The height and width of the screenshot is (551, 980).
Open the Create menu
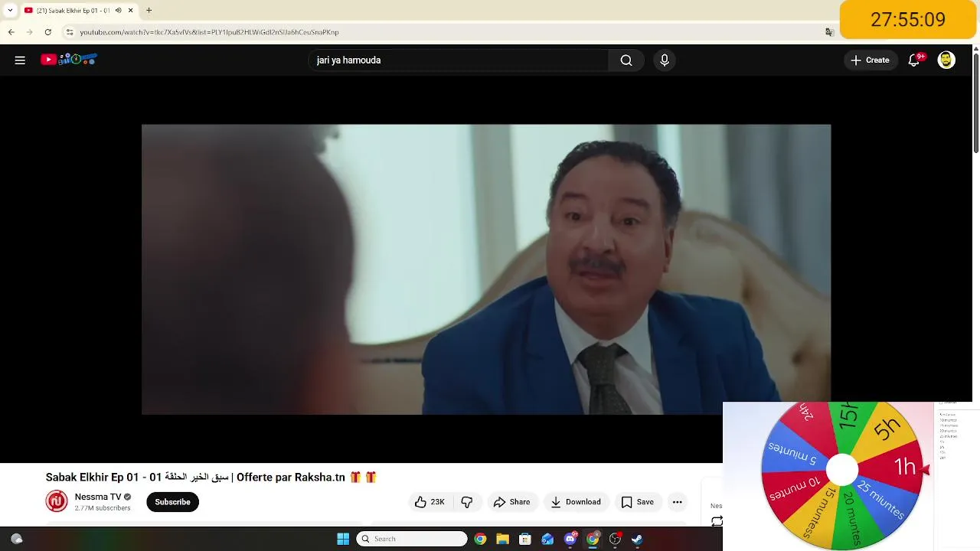tap(871, 60)
